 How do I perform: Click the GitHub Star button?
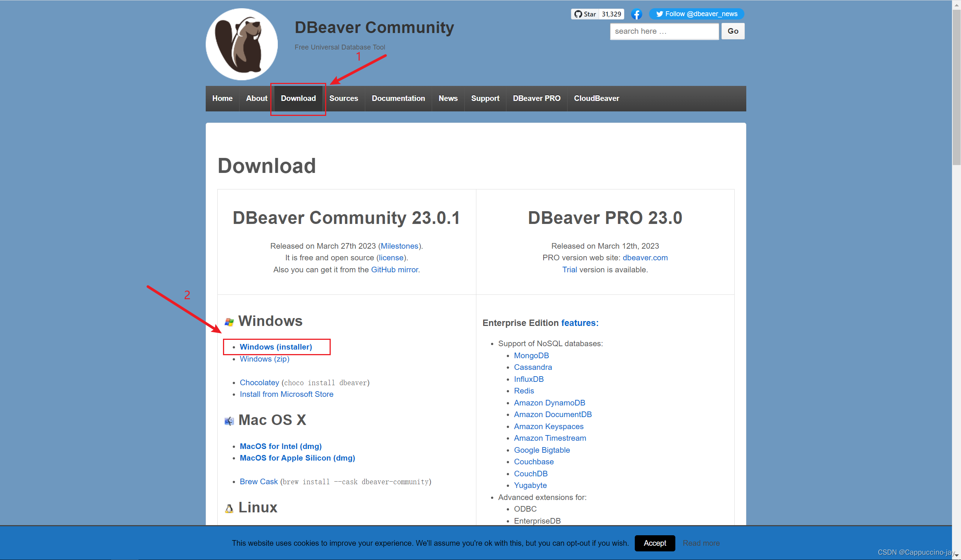(x=584, y=14)
